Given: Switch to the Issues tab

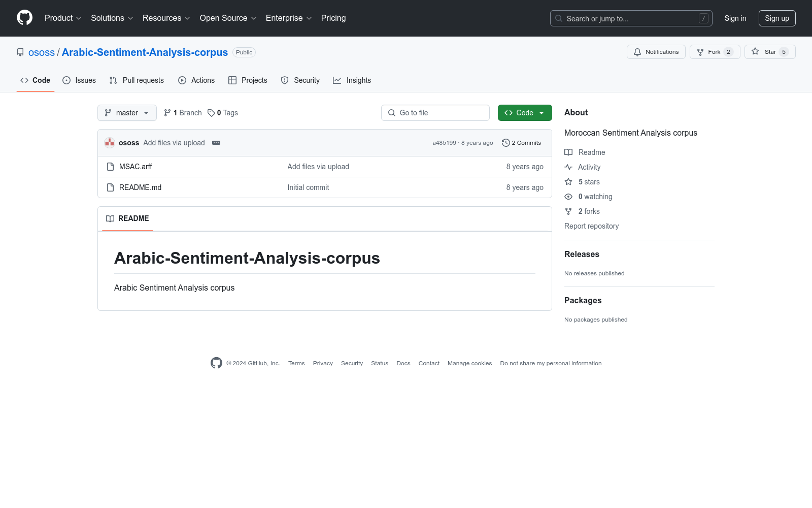Looking at the screenshot, I should coord(79,80).
